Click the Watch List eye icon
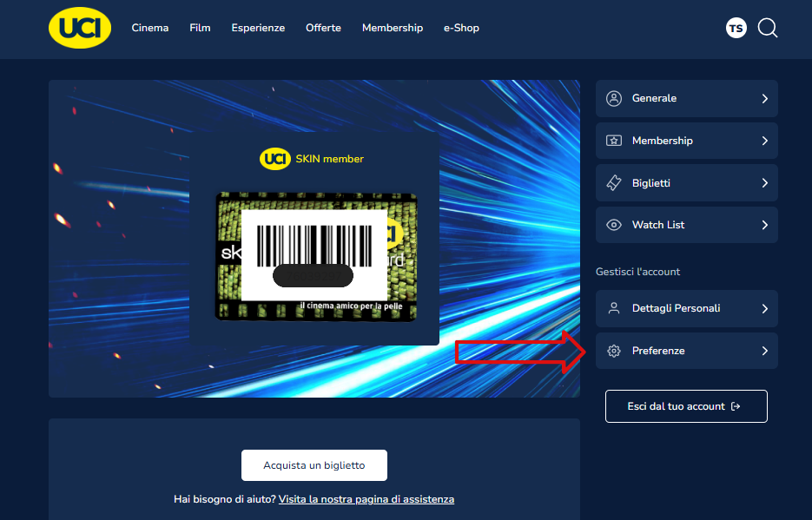The height and width of the screenshot is (520, 812). point(614,225)
